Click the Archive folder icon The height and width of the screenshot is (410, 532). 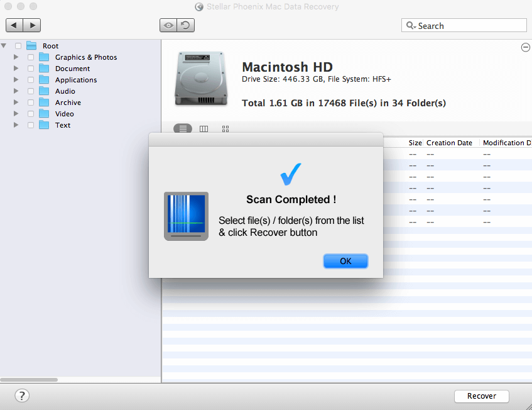click(44, 102)
